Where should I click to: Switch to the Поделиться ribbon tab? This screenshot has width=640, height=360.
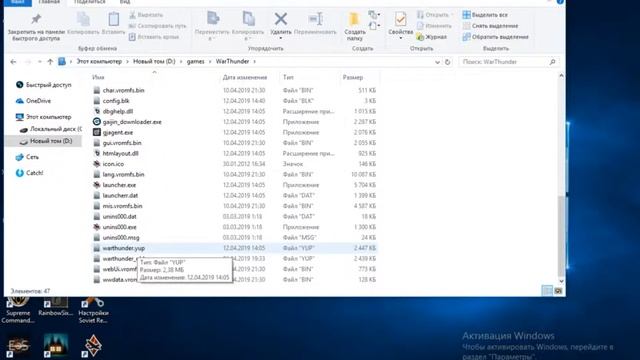90,2
